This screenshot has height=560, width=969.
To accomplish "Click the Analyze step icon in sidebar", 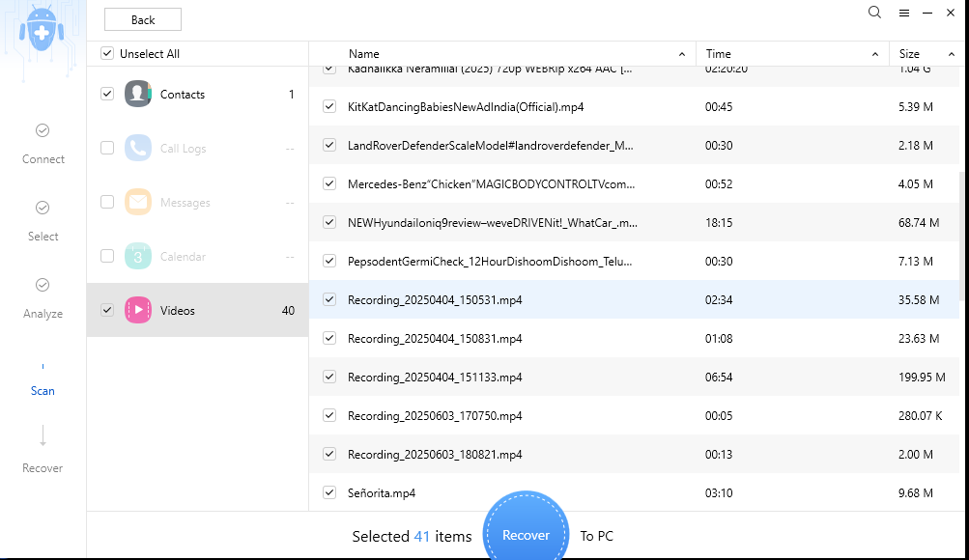I will [x=42, y=284].
